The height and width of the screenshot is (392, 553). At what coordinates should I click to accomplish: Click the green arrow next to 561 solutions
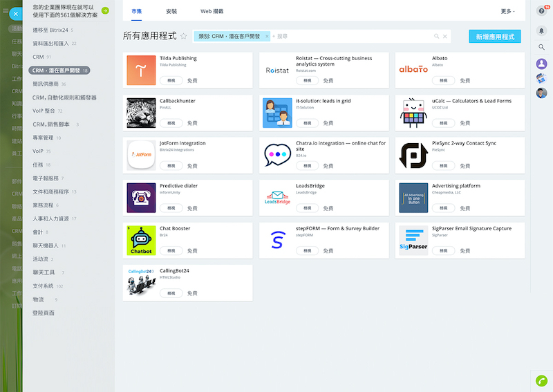click(x=105, y=10)
